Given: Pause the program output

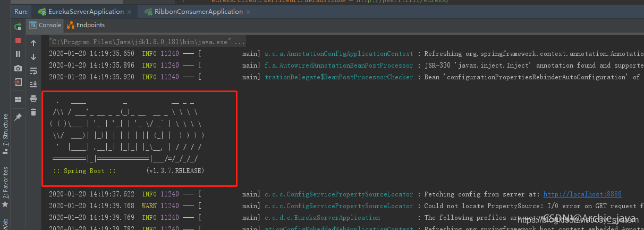Looking at the screenshot, I should tap(18, 54).
